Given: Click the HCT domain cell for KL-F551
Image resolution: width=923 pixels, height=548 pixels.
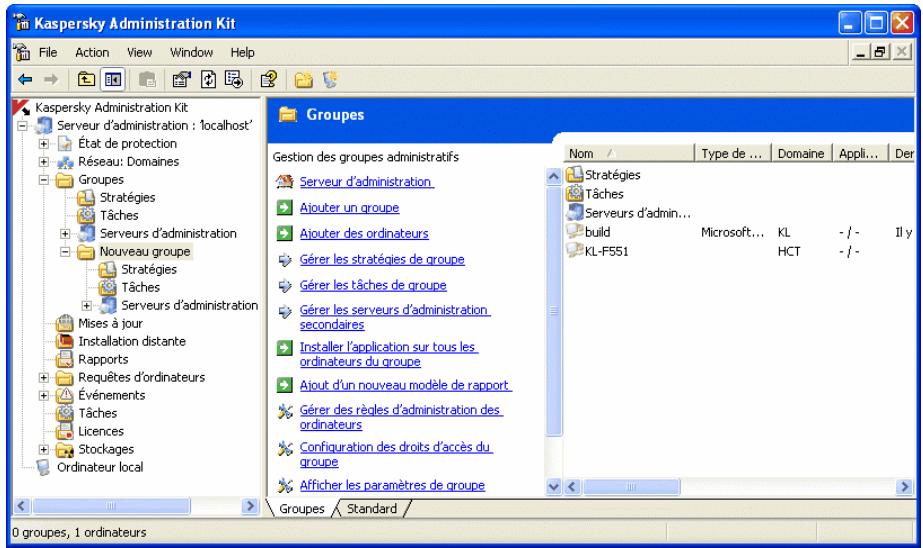Looking at the screenshot, I should click(789, 251).
